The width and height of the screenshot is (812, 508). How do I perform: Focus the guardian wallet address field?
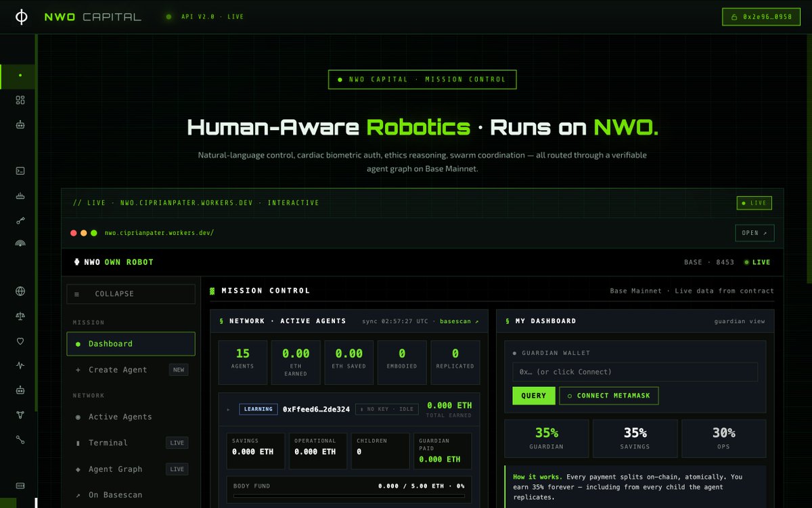point(635,372)
